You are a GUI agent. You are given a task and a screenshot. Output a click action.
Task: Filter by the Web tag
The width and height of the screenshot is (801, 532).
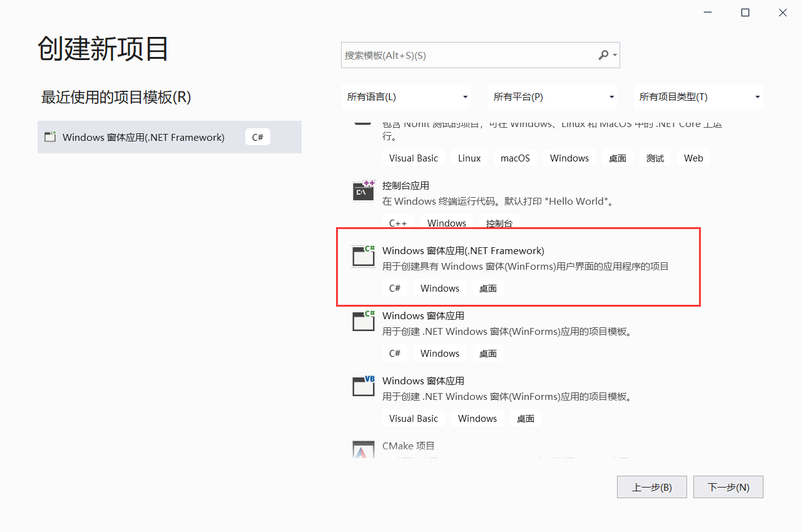tap(693, 158)
